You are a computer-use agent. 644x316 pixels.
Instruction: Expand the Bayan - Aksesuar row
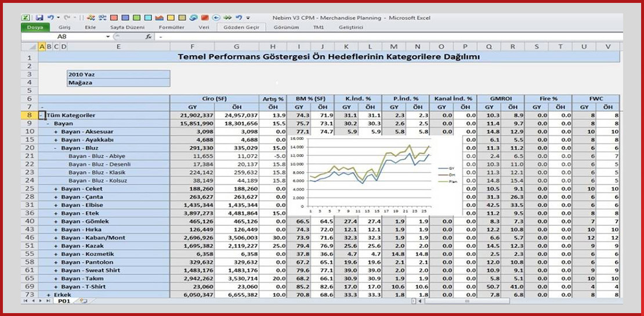coord(56,132)
